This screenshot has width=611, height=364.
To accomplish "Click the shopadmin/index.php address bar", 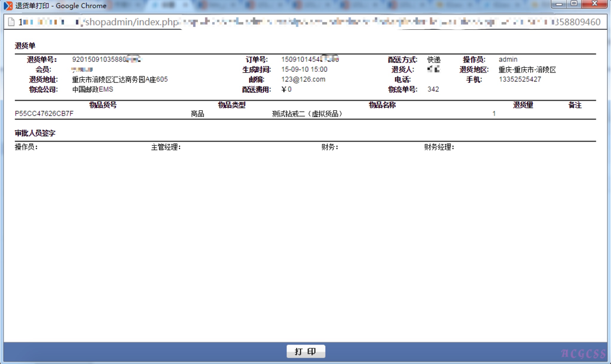I will point(132,22).
